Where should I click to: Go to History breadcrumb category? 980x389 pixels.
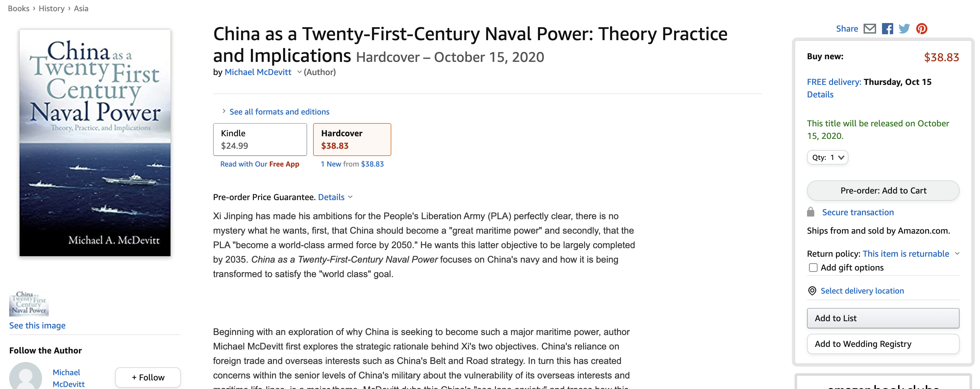pyautogui.click(x=51, y=8)
